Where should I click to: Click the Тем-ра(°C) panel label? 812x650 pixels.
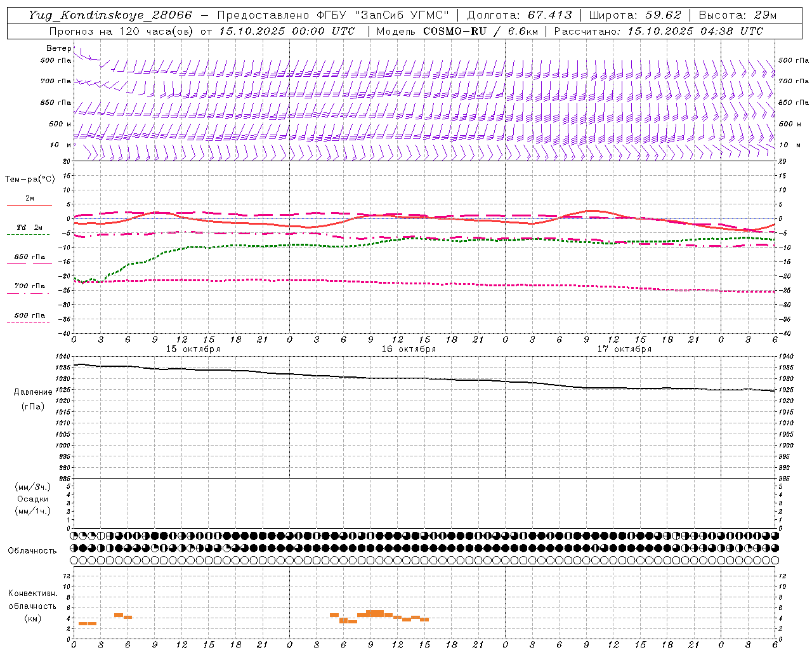click(30, 180)
